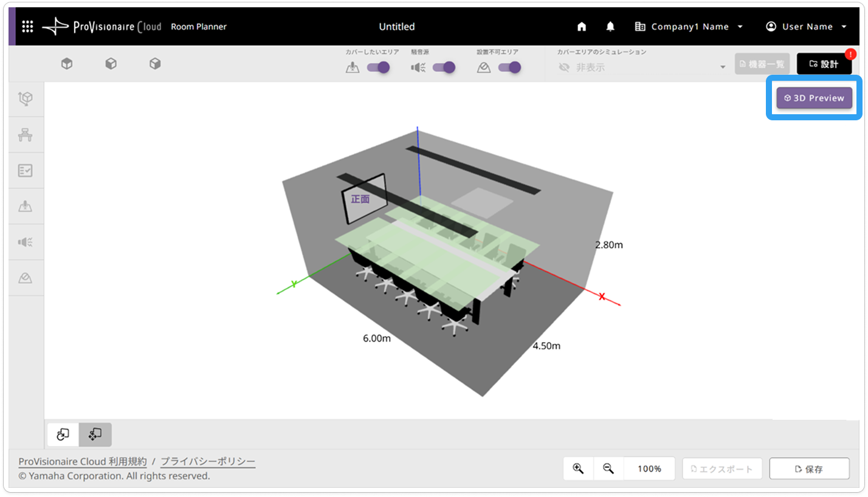Click the coverage area icon beside first toggle

point(353,67)
